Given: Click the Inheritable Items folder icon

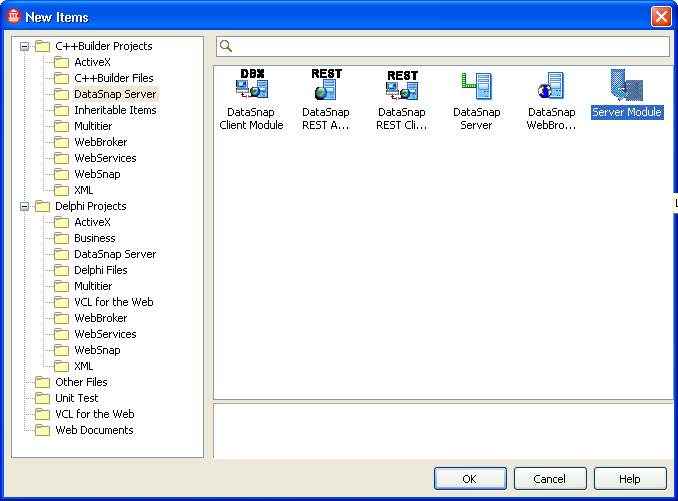Looking at the screenshot, I should point(61,110).
